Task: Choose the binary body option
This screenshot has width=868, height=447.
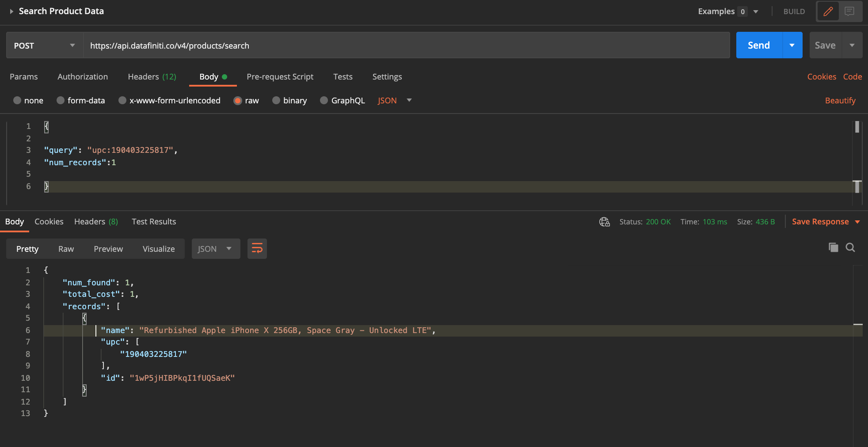Action: pyautogui.click(x=277, y=100)
